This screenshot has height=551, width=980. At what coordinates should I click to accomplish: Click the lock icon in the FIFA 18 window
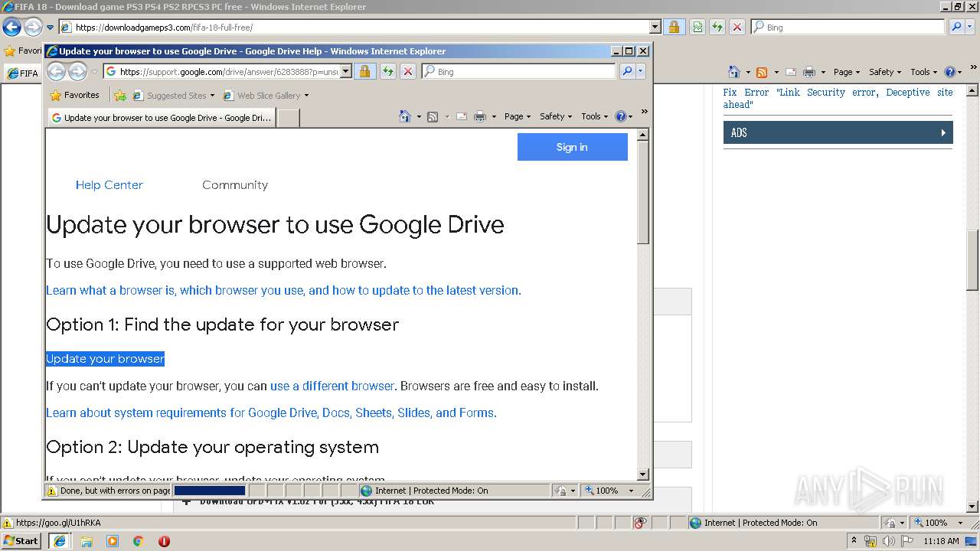674,27
